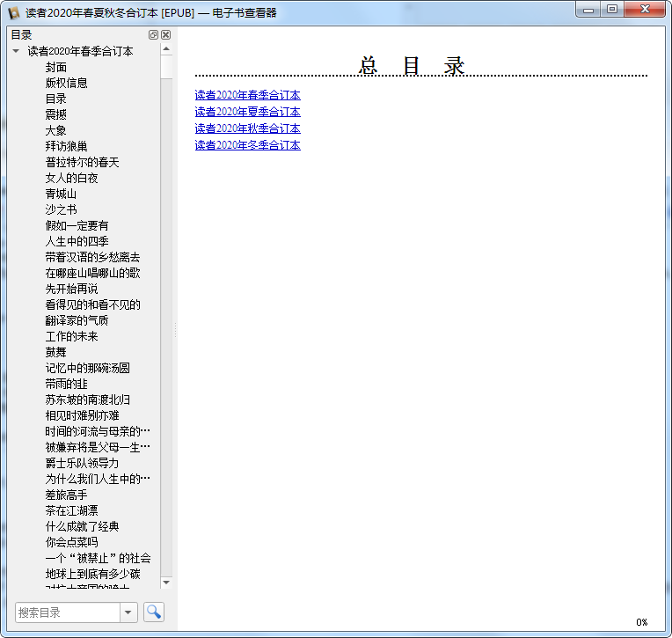The image size is (672, 638).
Task: Select 被嫌弃将是父母一生… entry
Action: [98, 447]
